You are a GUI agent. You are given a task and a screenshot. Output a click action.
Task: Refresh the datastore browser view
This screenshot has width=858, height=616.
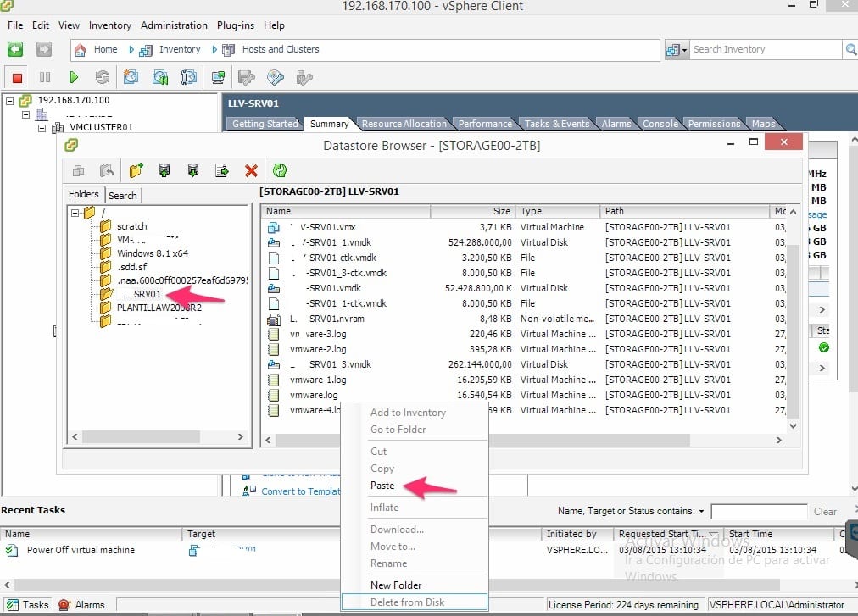pyautogui.click(x=280, y=170)
